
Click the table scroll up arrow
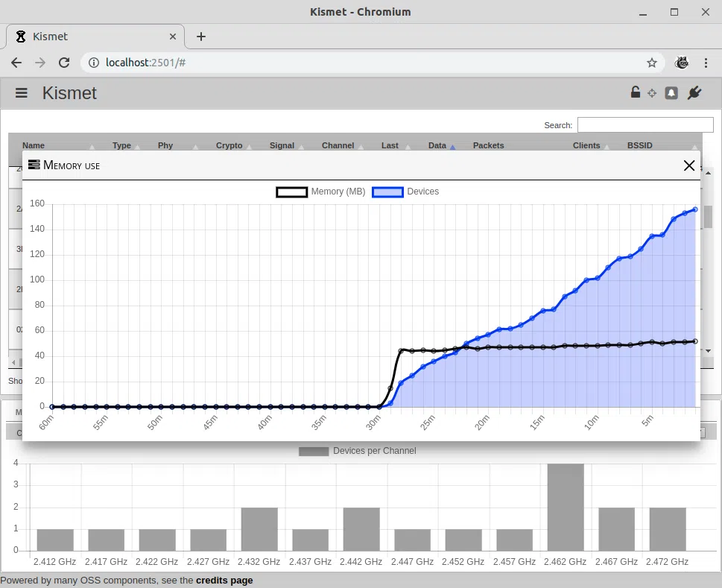tap(708, 173)
